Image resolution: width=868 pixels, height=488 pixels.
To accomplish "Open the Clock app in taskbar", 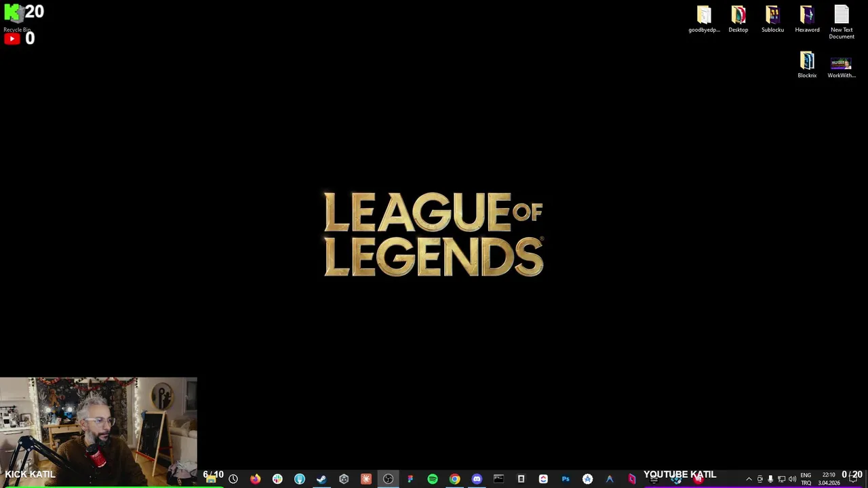I will 233,479.
